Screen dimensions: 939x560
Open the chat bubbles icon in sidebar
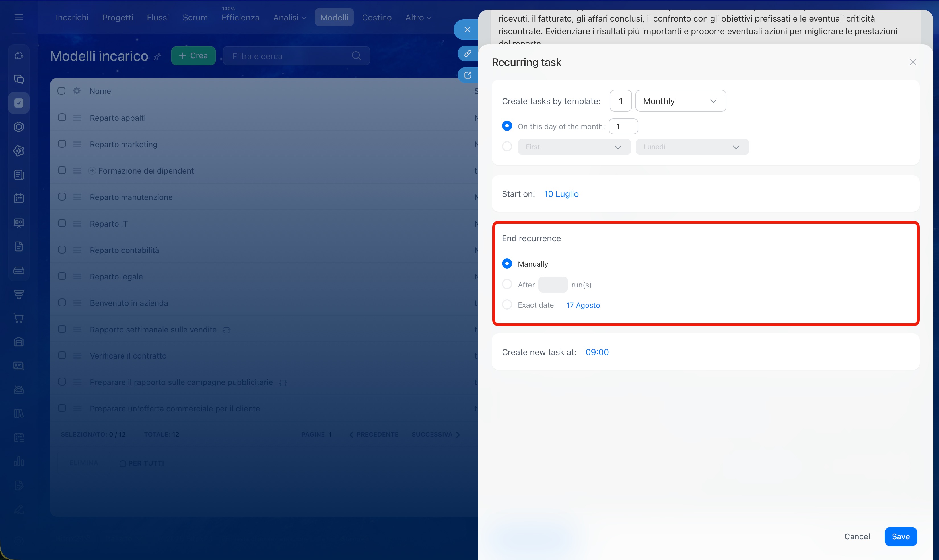coord(19,79)
